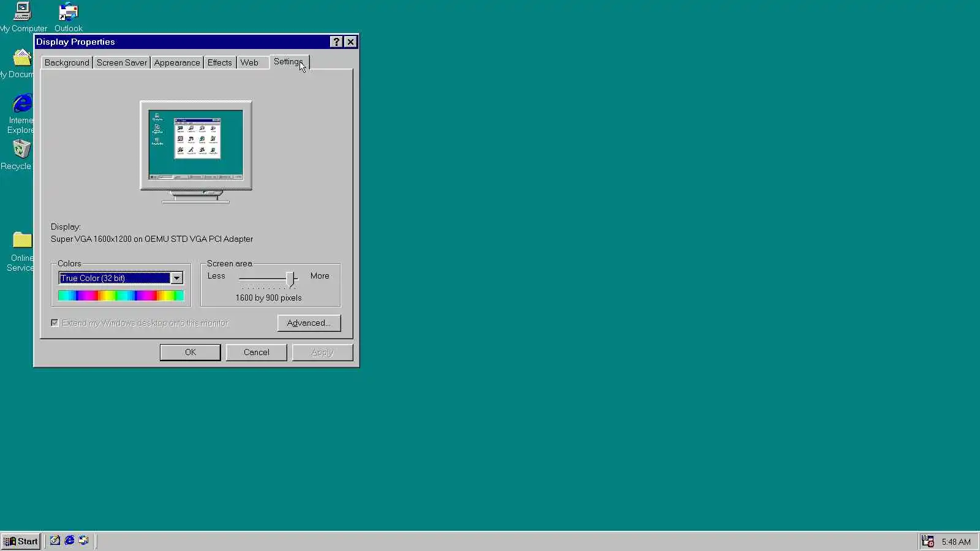Select the Outlook desktop shortcut
980x551 pixels.
(x=68, y=17)
